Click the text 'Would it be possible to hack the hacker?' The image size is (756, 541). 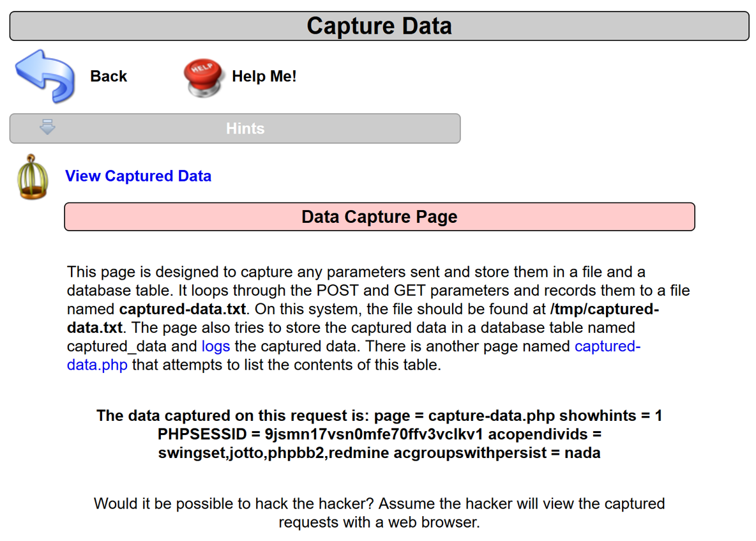234,504
